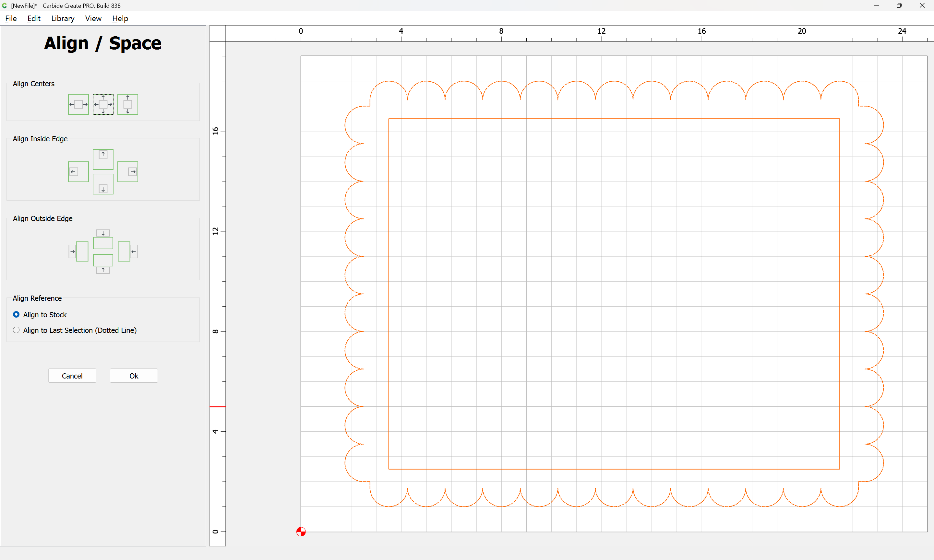This screenshot has width=934, height=560.
Task: Click Align Centers horizontally icon
Action: click(78, 104)
